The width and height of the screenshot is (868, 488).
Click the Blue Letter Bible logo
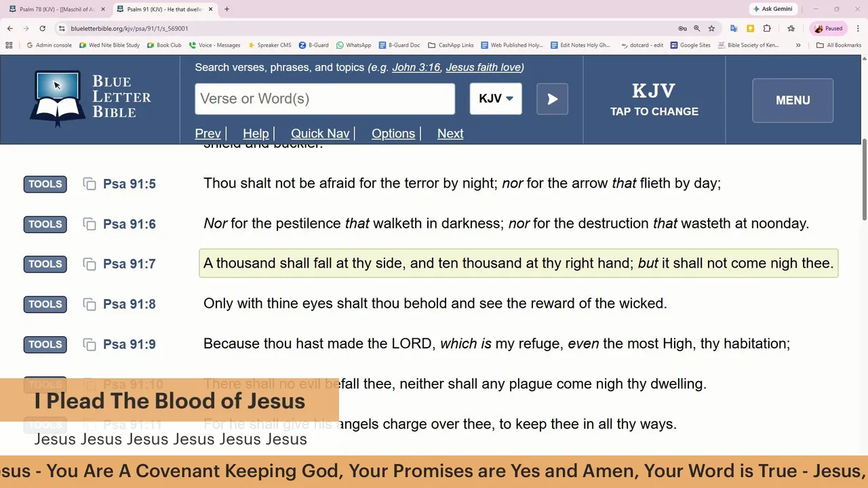point(90,99)
